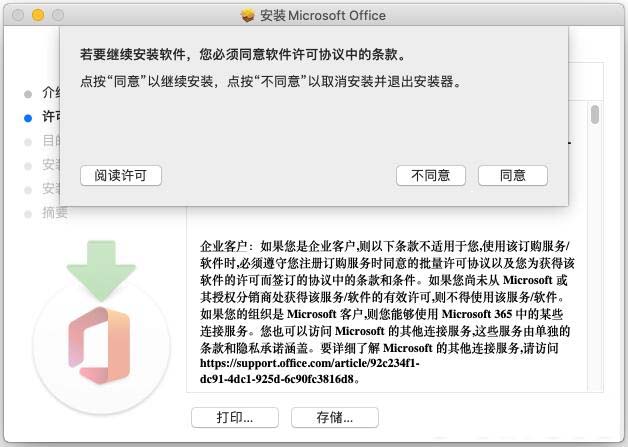Open the support.office.com article link

(310, 371)
